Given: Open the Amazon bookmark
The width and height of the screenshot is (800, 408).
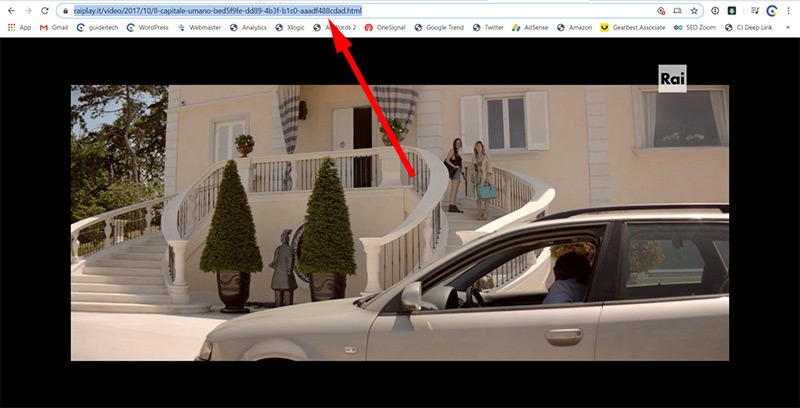Looking at the screenshot, I should pos(574,28).
